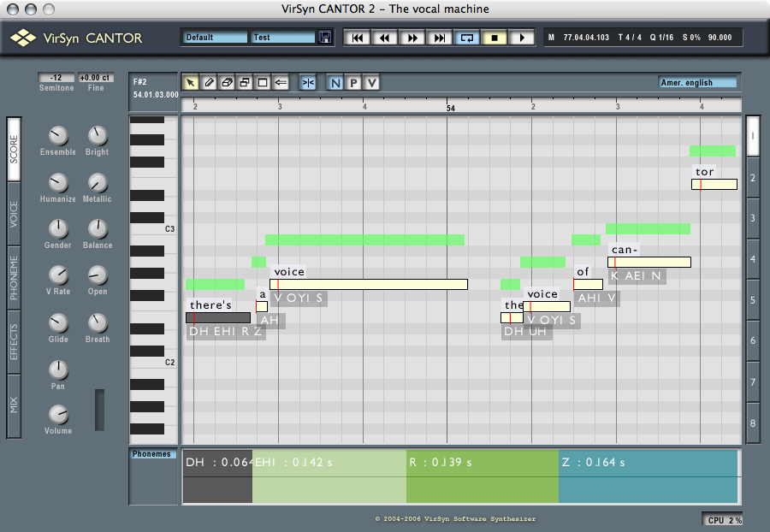Select track 3 button
Image resolution: width=770 pixels, height=532 pixels.
click(x=753, y=218)
